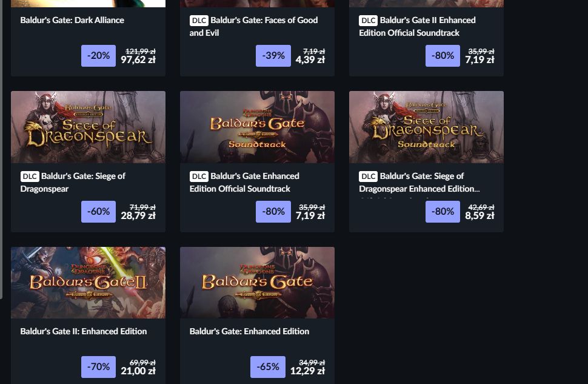Click the Baldur's Gate Soundtrack cover image

(257, 127)
